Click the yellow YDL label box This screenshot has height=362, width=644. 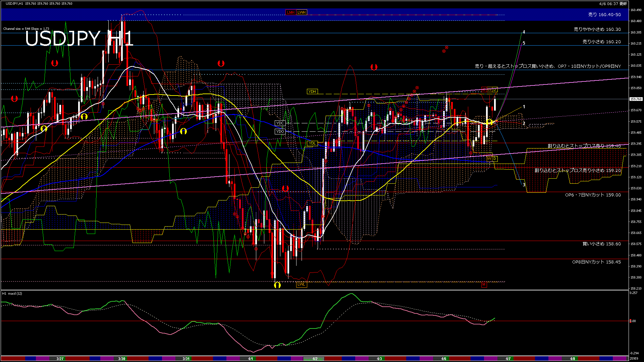coord(313,143)
